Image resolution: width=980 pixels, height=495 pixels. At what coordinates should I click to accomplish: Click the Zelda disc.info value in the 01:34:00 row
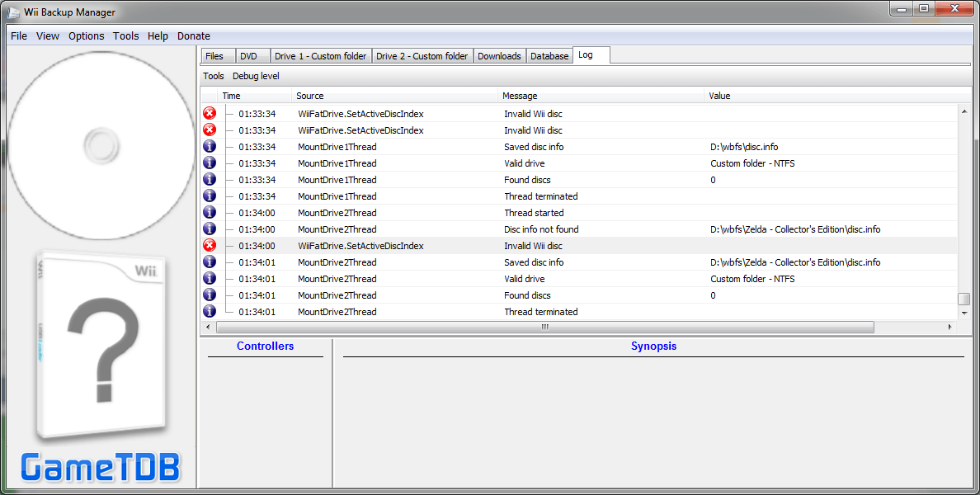coord(795,229)
